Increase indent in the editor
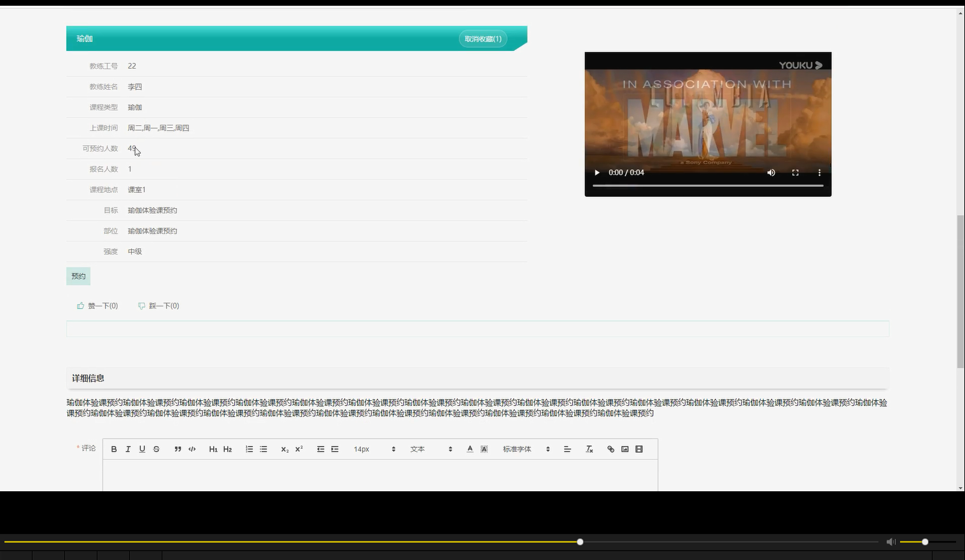Viewport: 965px width, 560px height. click(335, 449)
